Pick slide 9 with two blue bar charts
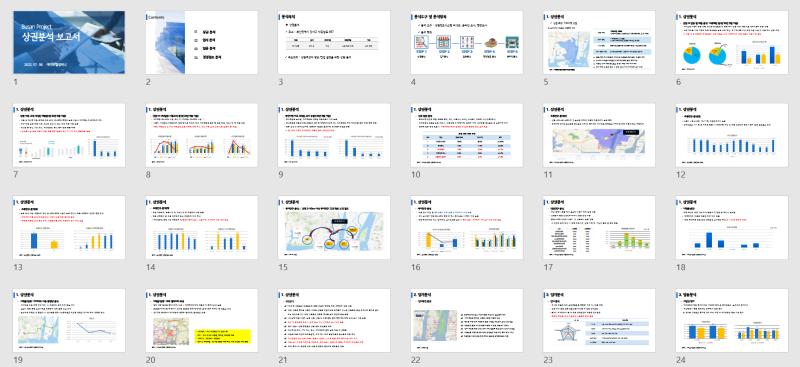 tap(334, 135)
